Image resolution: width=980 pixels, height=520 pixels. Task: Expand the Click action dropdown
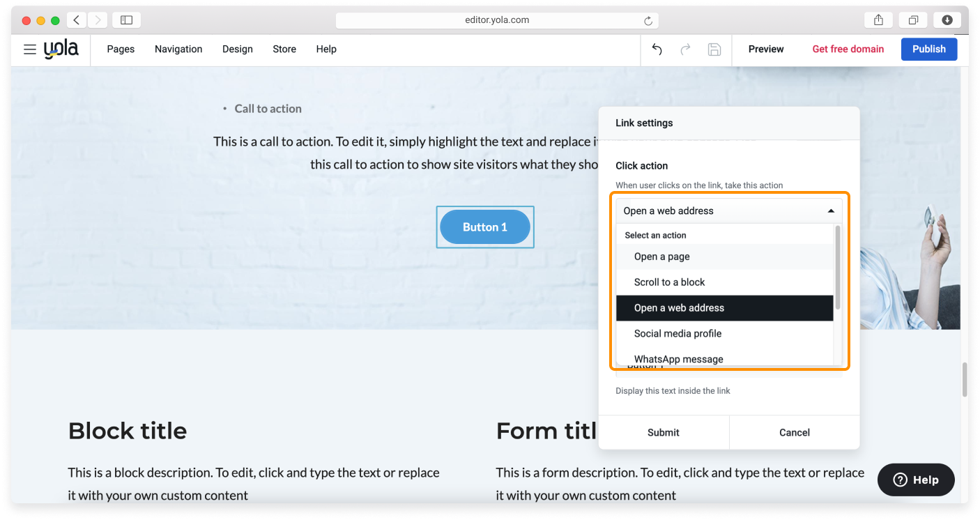(x=728, y=211)
